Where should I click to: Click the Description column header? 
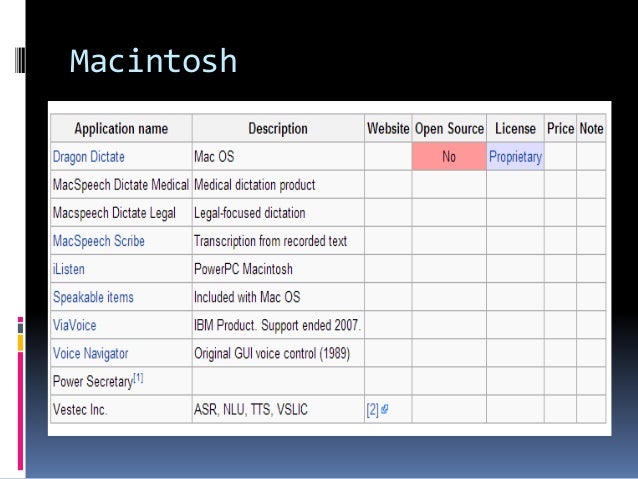pos(278,129)
